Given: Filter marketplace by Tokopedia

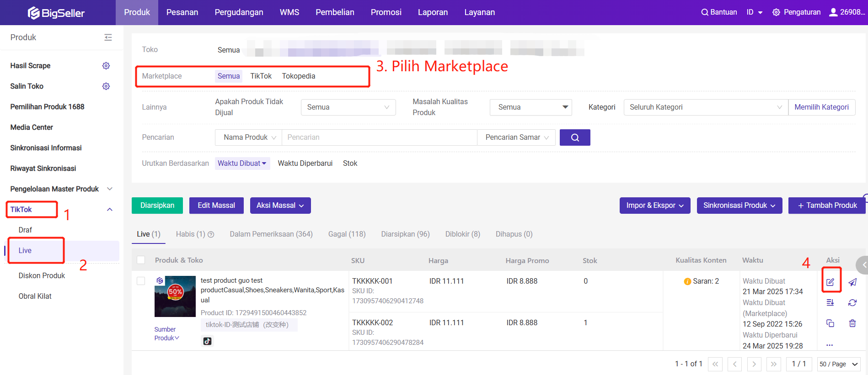Looking at the screenshot, I should 299,76.
